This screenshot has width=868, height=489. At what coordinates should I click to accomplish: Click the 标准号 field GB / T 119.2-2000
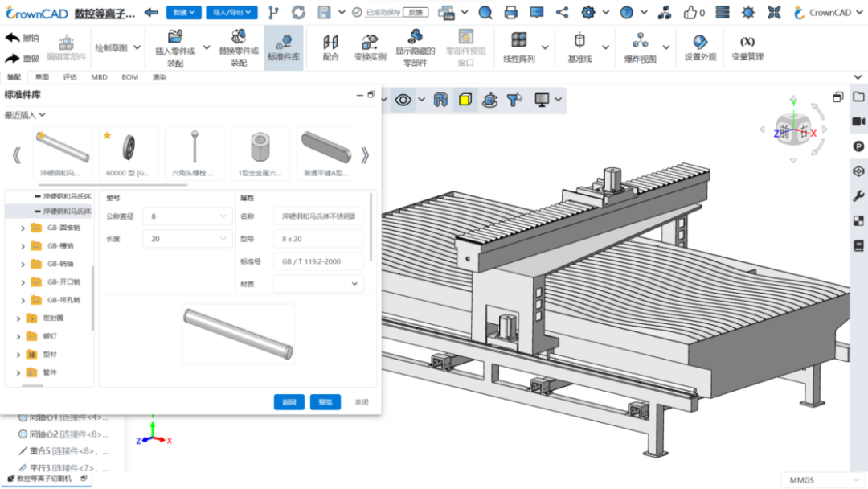(x=318, y=261)
